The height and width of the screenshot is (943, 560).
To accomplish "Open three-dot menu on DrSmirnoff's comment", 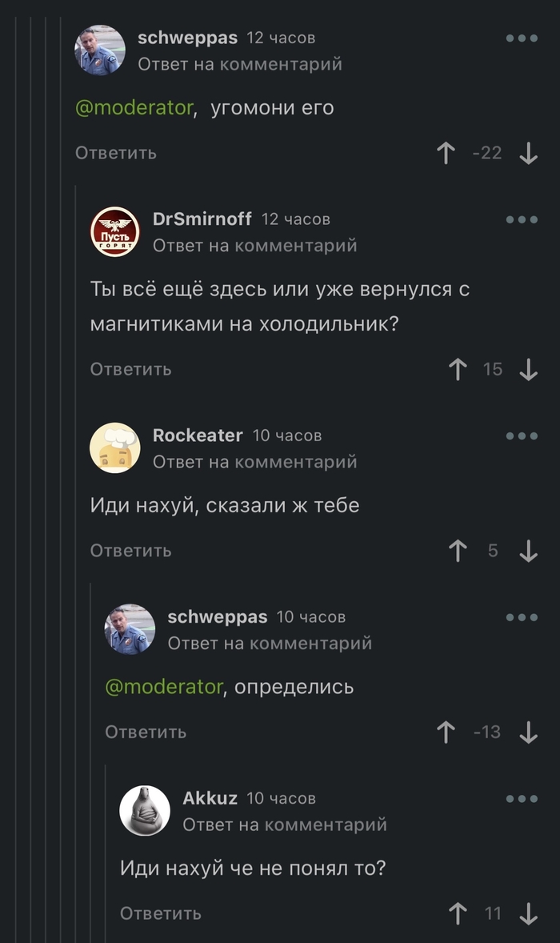I will 522,220.
